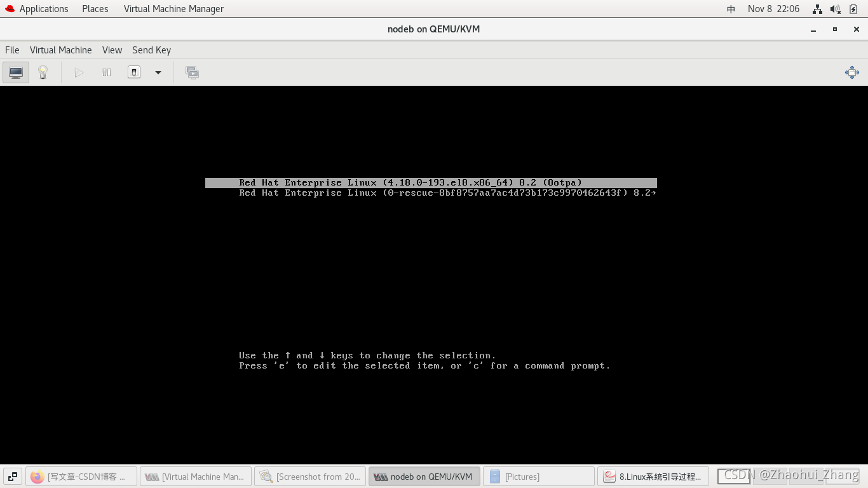Select the rescue kernel GRUB entry
The width and height of the screenshot is (868, 488).
445,193
